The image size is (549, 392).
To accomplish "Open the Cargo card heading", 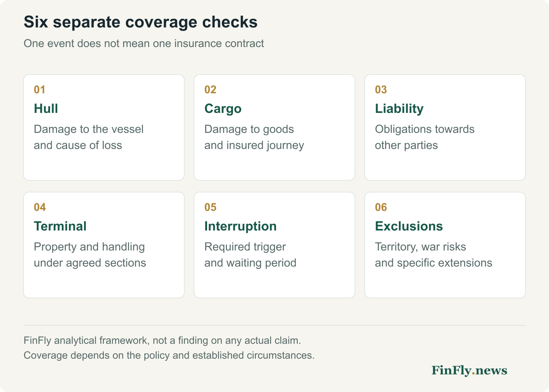I will [223, 109].
